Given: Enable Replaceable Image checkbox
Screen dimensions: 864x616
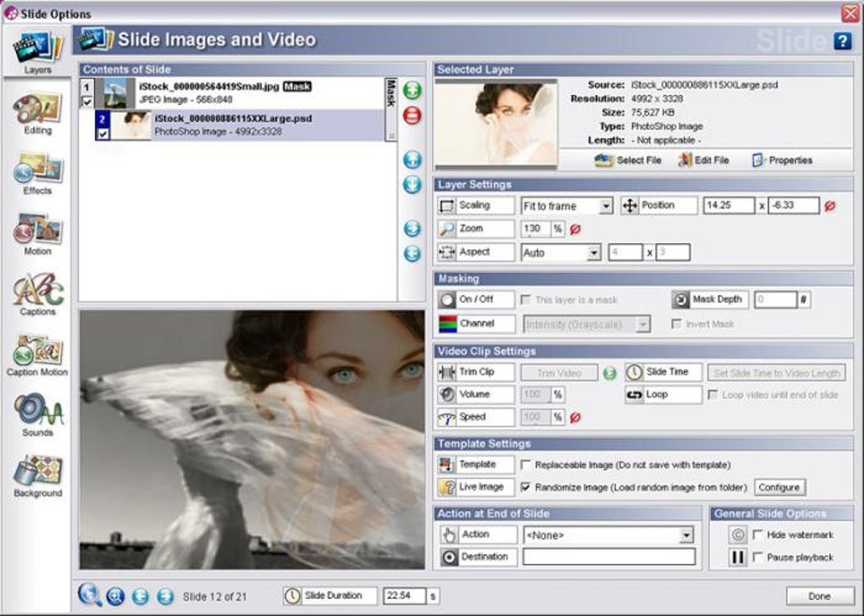Looking at the screenshot, I should [x=526, y=465].
